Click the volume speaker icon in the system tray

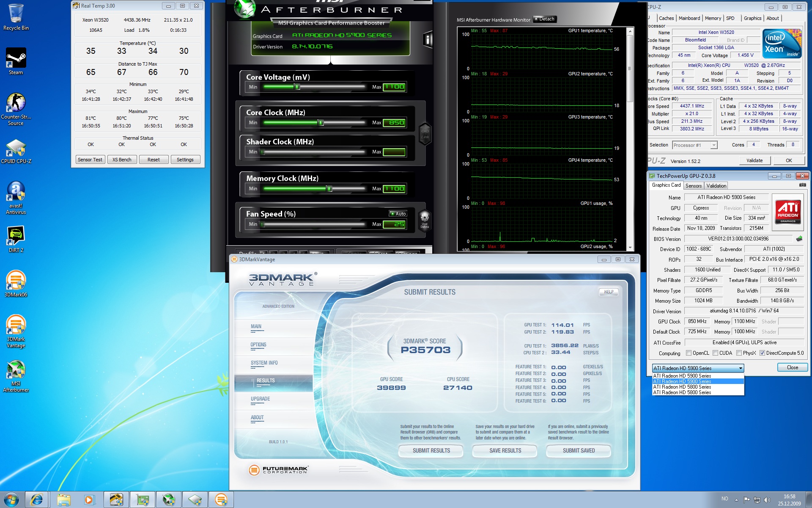click(767, 500)
